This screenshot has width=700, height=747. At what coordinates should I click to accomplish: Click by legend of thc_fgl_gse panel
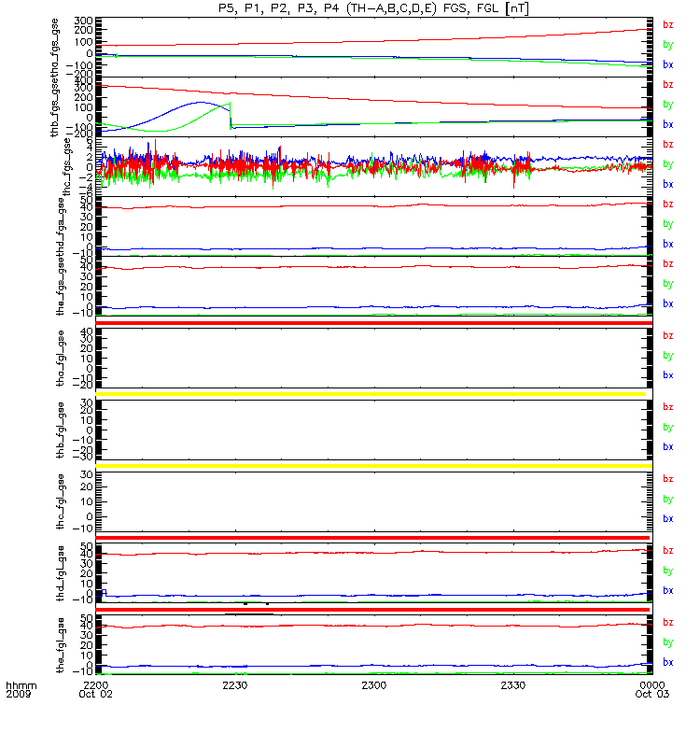668,500
